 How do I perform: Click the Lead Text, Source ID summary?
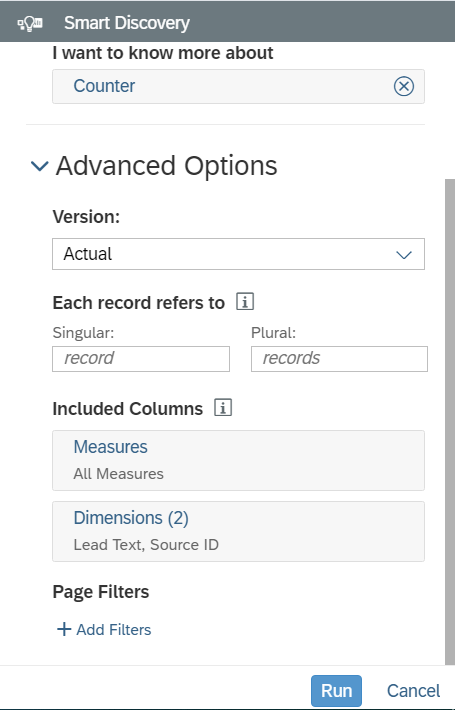coord(146,545)
